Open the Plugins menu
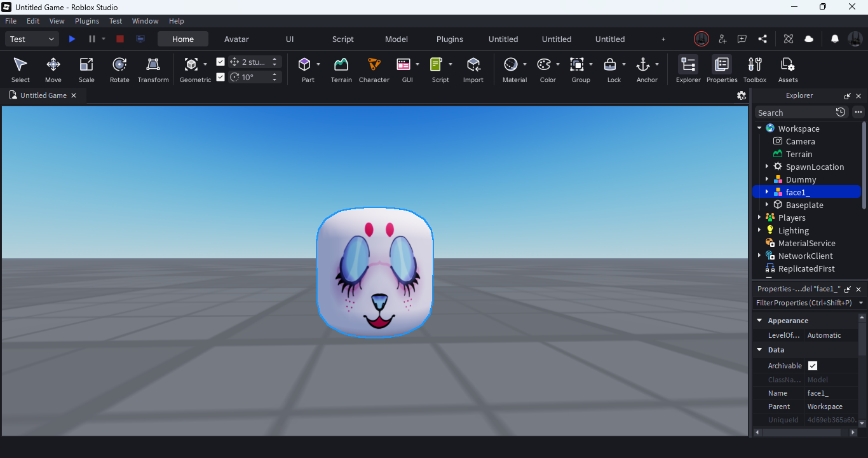The height and width of the screenshot is (458, 868). point(87,21)
